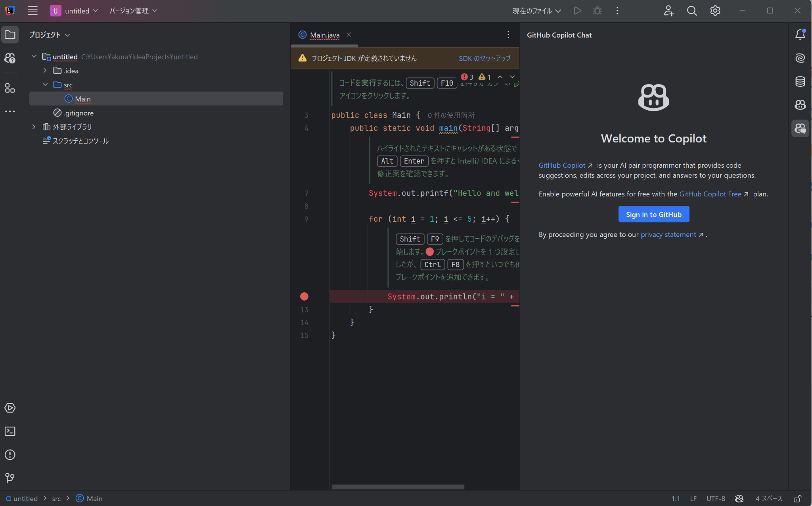Open the Database tool window
This screenshot has width=812, height=506.
coord(800,82)
